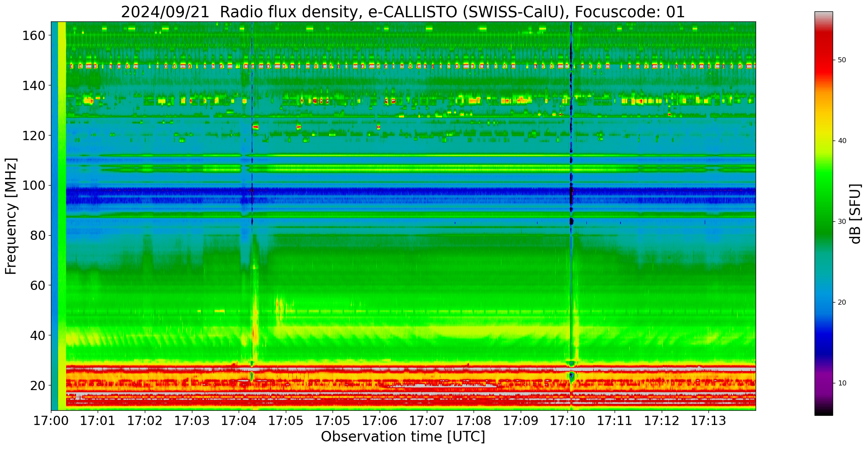Click the colorbar 20 tick label
The width and height of the screenshot is (868, 449).
(842, 303)
